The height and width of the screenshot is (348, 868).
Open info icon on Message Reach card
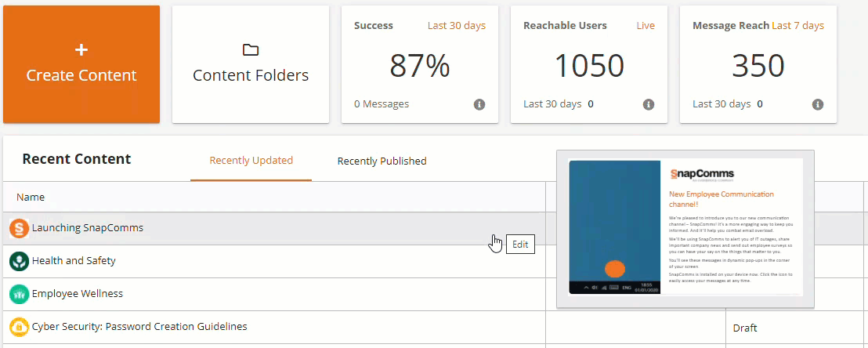[x=818, y=104]
